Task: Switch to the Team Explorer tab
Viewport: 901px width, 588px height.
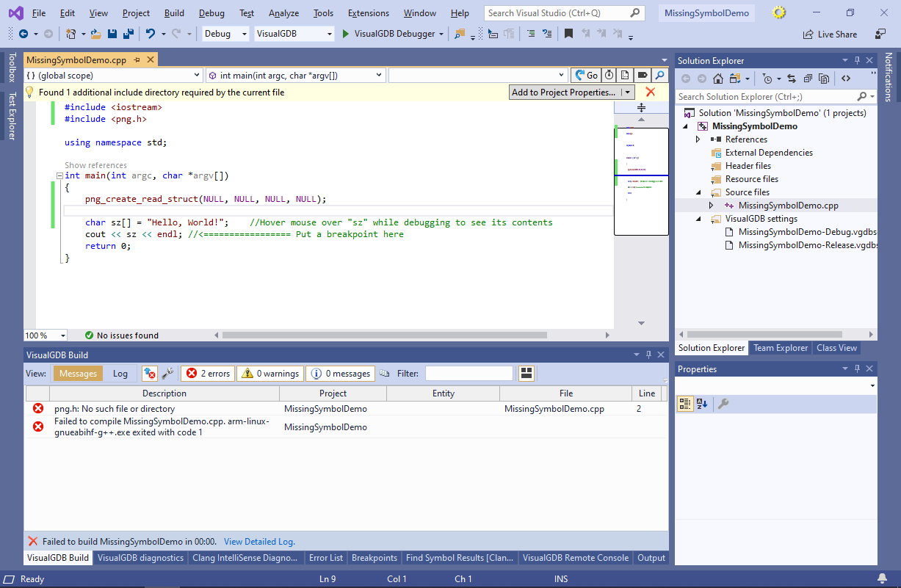Action: [780, 348]
